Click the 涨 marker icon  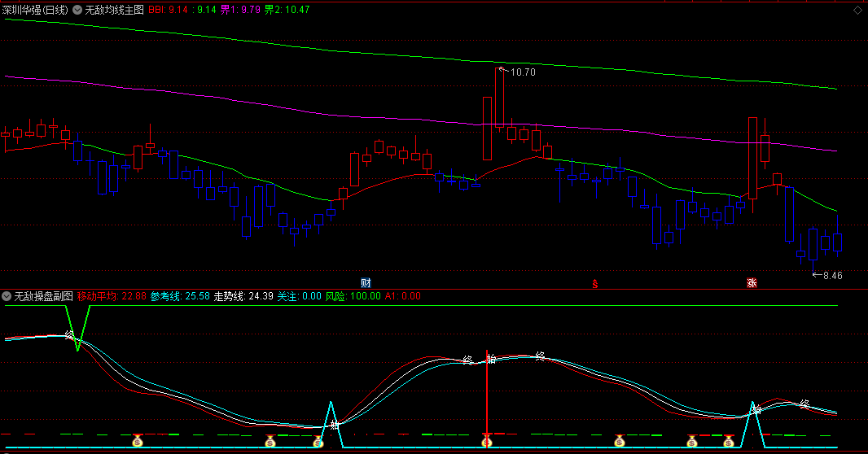pos(751,283)
